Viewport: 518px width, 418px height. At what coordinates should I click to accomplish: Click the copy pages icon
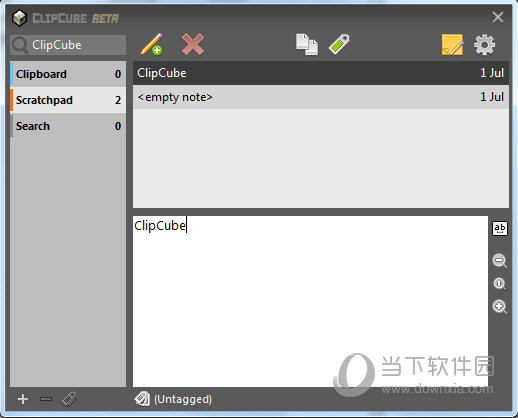pyautogui.click(x=307, y=44)
